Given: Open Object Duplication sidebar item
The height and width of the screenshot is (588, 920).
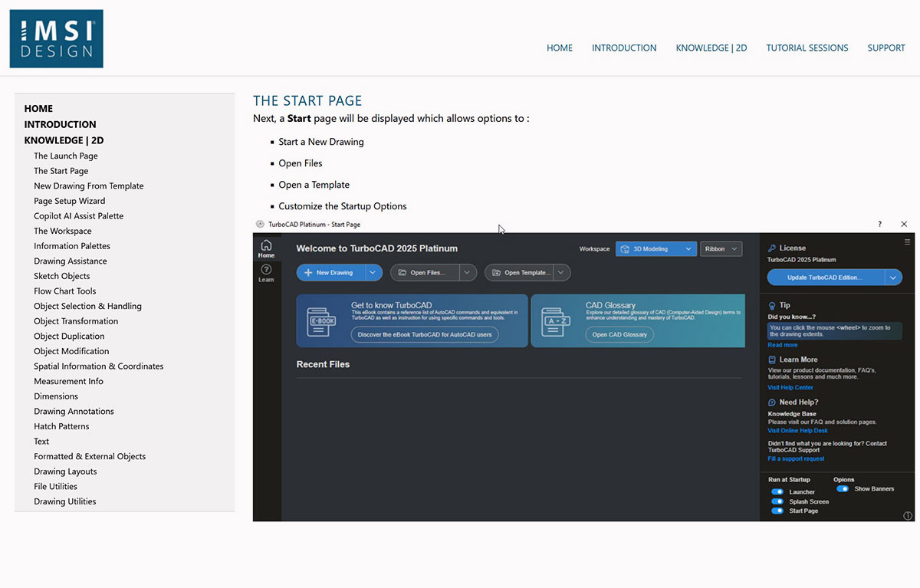Looking at the screenshot, I should pyautogui.click(x=69, y=336).
